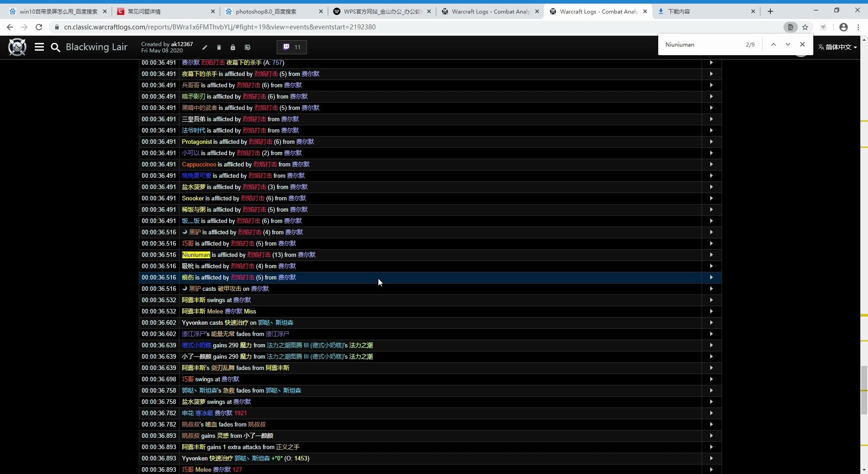868x474 pixels.
Task: Switch to the win10自带录屏 tab
Action: 57,11
